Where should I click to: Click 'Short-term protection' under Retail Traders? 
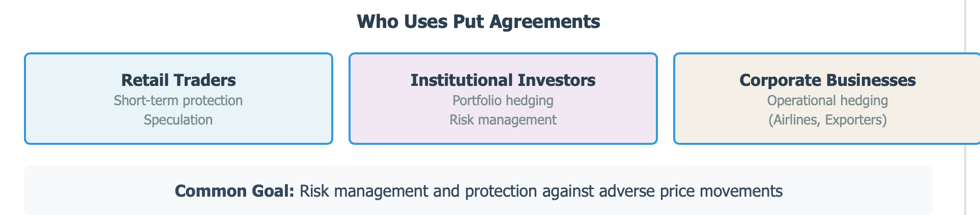point(178,101)
